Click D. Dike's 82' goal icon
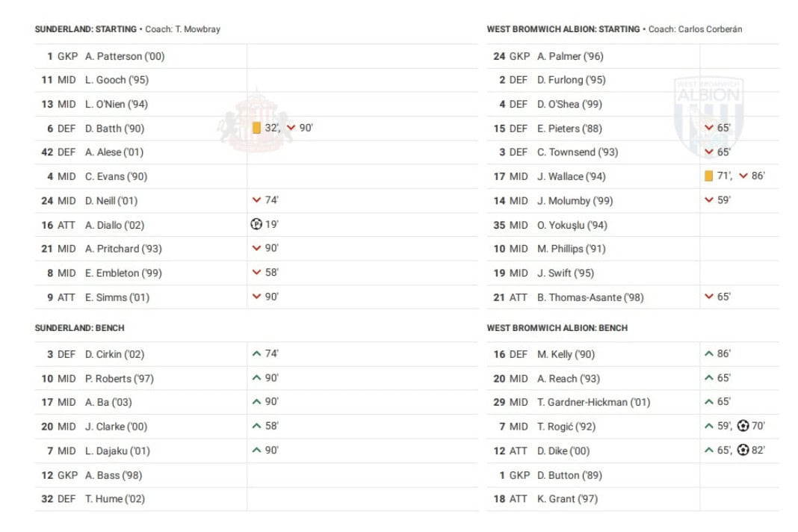 coord(743,451)
